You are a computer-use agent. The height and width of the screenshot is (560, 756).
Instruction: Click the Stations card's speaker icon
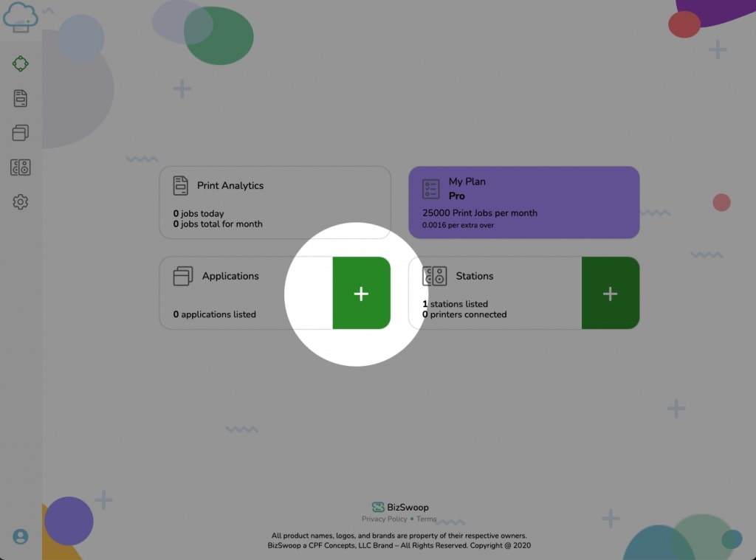point(435,276)
